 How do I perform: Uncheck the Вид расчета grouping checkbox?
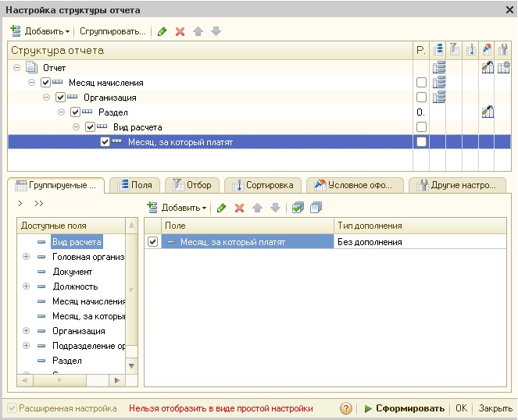(x=90, y=127)
